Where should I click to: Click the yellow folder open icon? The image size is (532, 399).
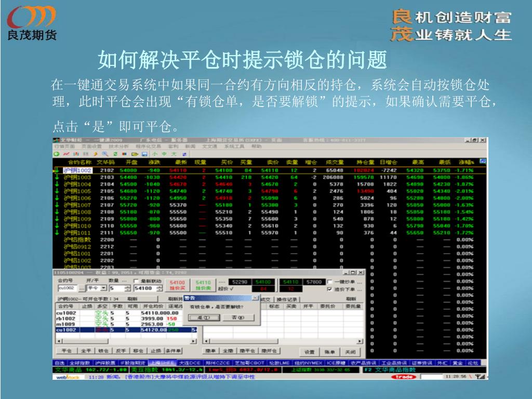[135, 154]
